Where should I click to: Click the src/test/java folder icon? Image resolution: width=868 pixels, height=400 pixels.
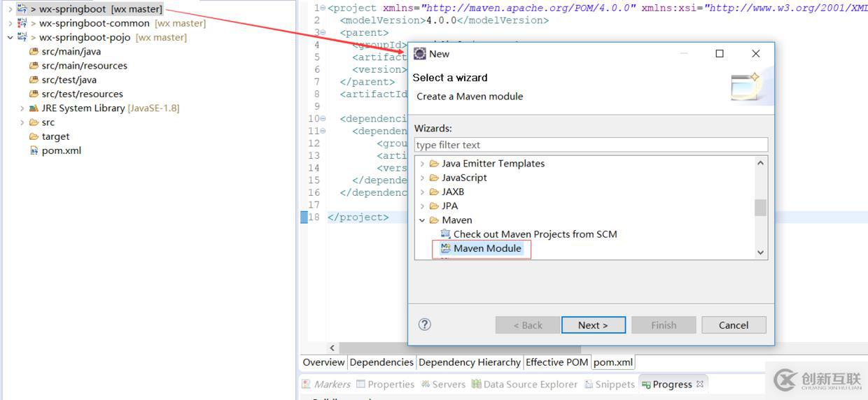coord(34,80)
